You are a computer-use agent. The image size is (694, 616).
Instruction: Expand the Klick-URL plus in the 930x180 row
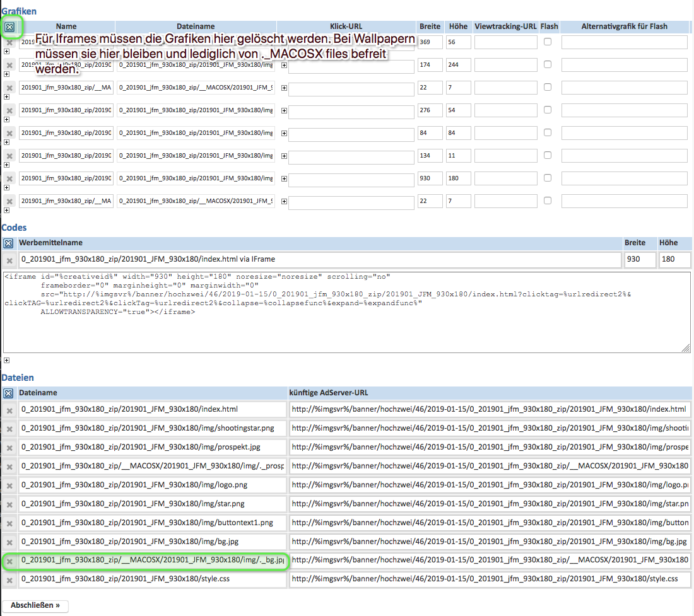tap(284, 178)
